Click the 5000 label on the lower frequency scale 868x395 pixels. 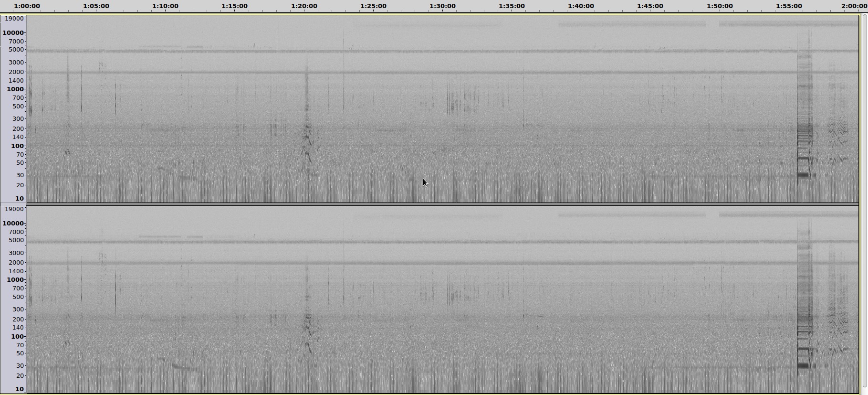(x=16, y=240)
